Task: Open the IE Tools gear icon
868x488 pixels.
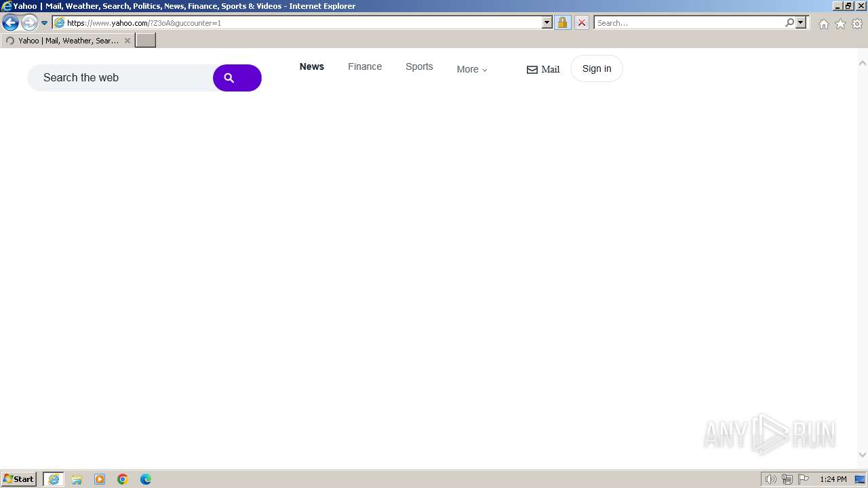Action: [x=857, y=24]
